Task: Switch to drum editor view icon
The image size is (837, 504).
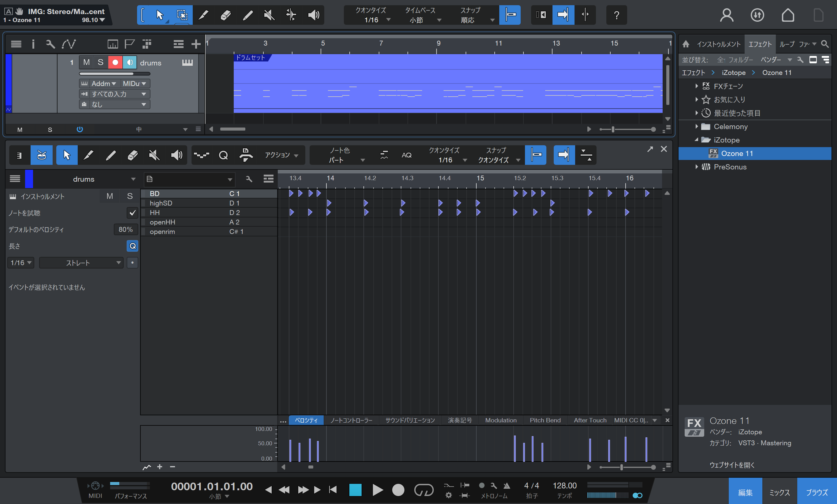Action: point(41,155)
